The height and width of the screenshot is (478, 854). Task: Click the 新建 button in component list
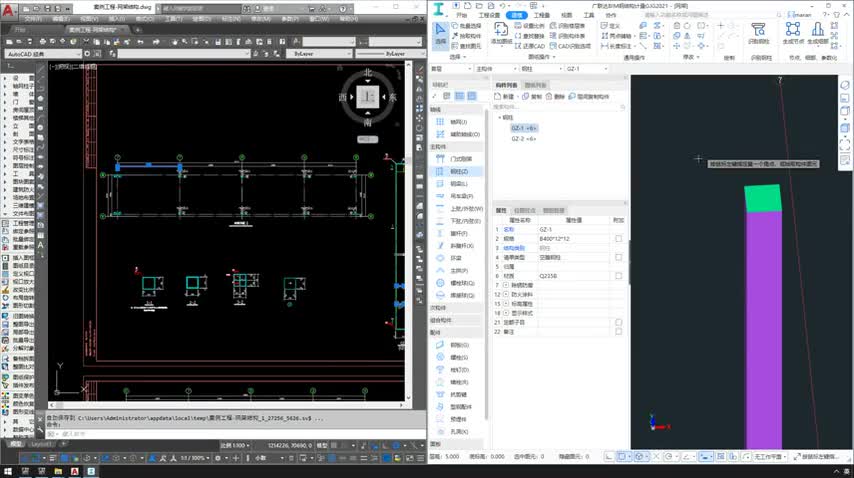(506, 97)
